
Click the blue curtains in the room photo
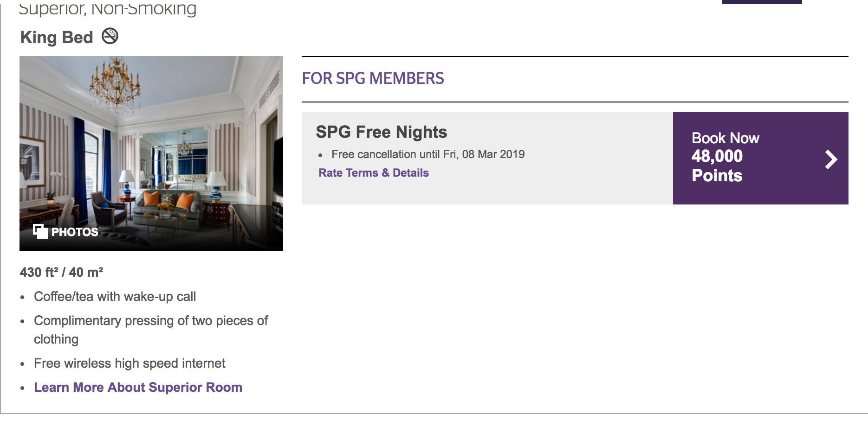(x=79, y=162)
